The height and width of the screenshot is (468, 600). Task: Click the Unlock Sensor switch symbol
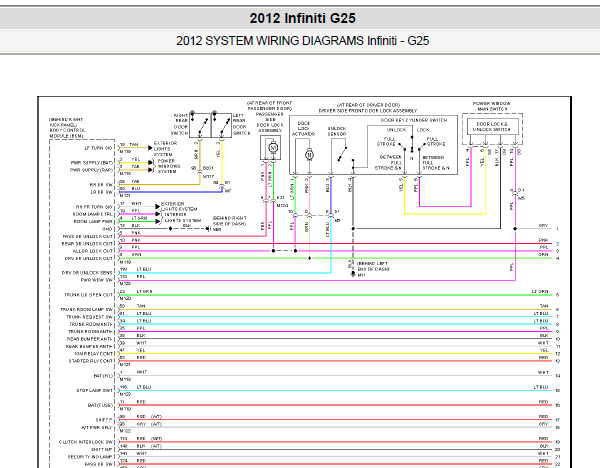pyautogui.click(x=342, y=154)
